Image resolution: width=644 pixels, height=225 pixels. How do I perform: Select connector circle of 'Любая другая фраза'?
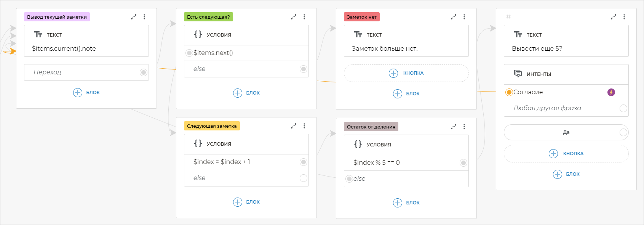click(x=623, y=108)
